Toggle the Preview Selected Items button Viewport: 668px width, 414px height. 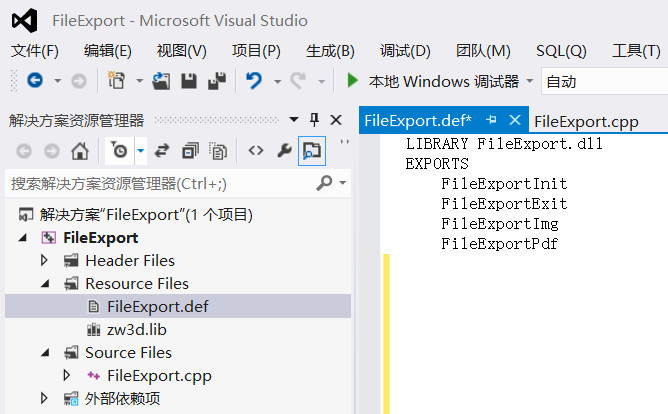313,151
